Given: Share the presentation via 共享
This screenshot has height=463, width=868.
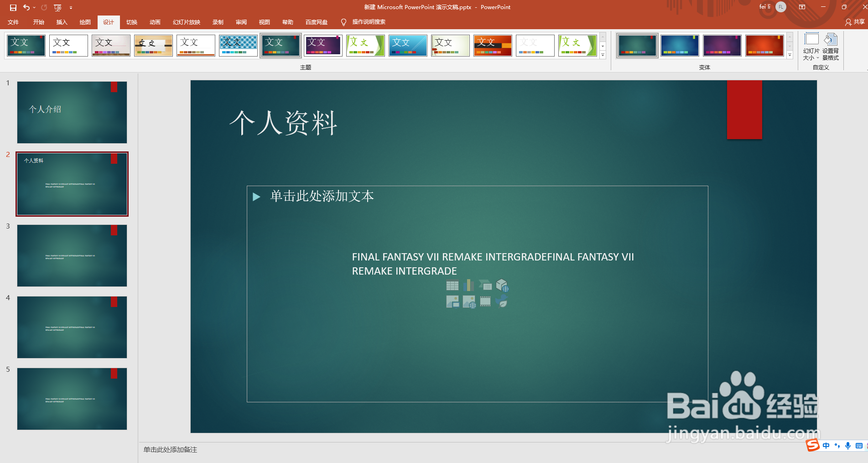Looking at the screenshot, I should pos(855,22).
